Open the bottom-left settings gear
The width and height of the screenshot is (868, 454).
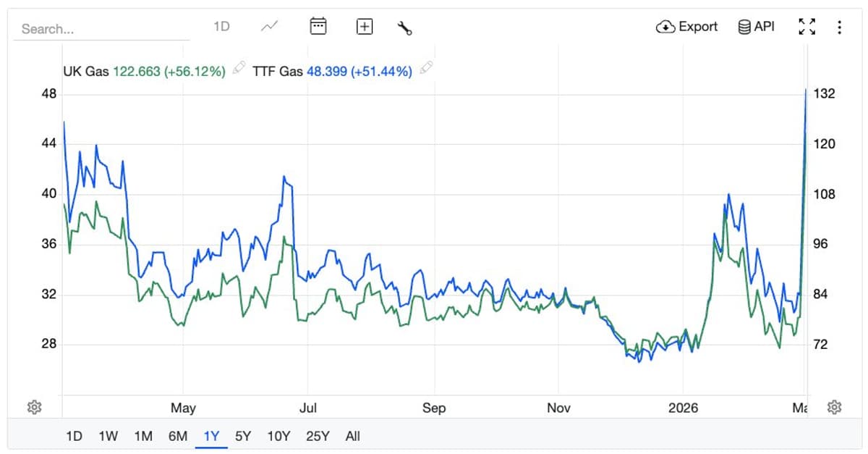[x=35, y=406]
